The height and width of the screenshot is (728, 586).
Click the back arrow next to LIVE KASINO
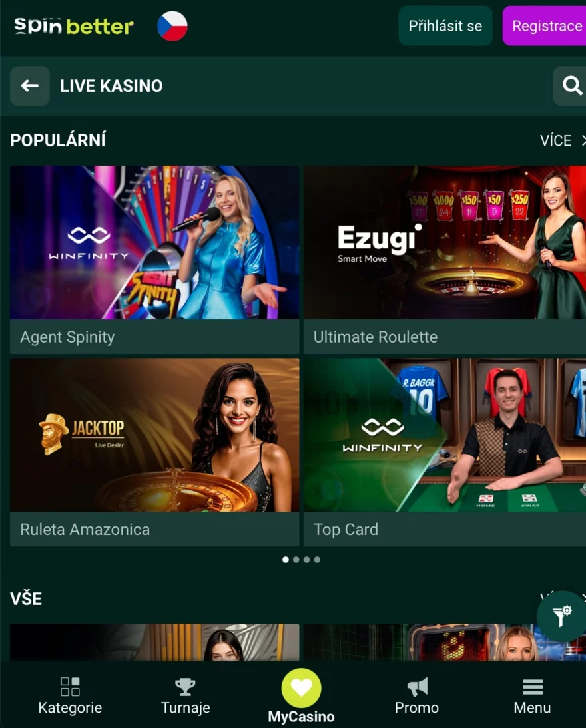coord(30,86)
